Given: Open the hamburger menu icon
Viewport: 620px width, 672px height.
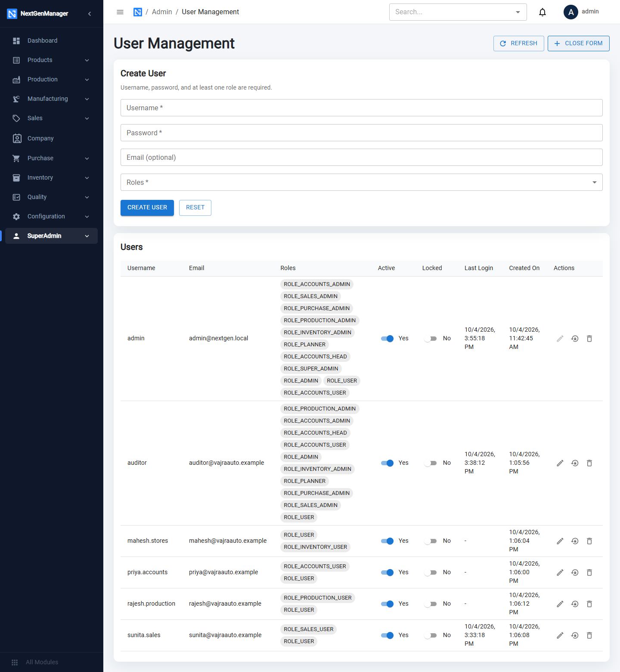Looking at the screenshot, I should pos(120,12).
